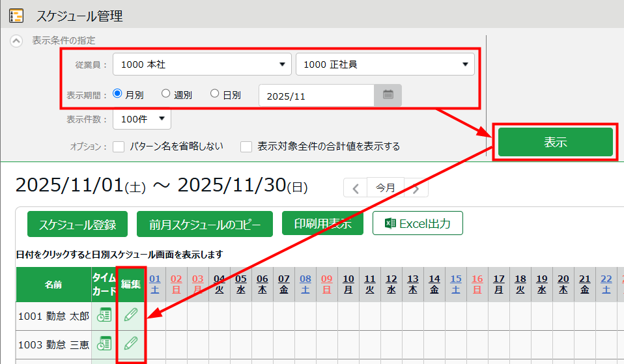Image resolution: width=624 pixels, height=364 pixels.
Task: Expand the 100件 display count dropdown
Action: point(142,119)
